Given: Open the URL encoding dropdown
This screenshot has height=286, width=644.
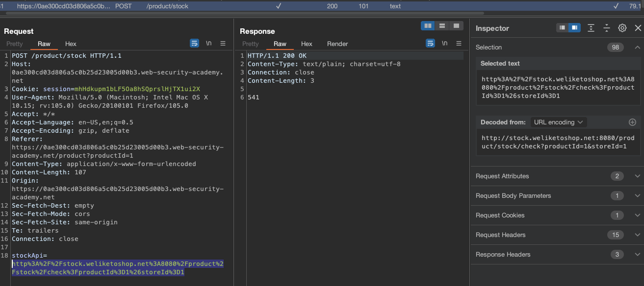Looking at the screenshot, I should [558, 122].
